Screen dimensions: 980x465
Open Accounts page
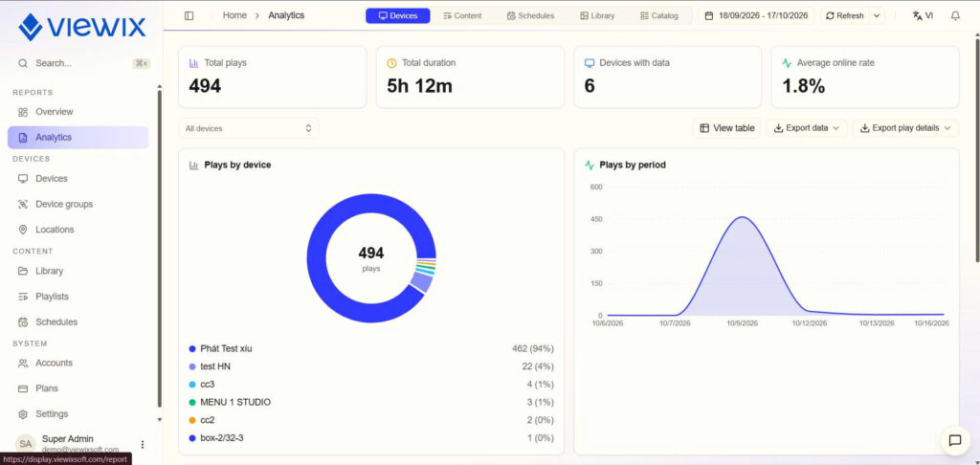click(78, 364)
